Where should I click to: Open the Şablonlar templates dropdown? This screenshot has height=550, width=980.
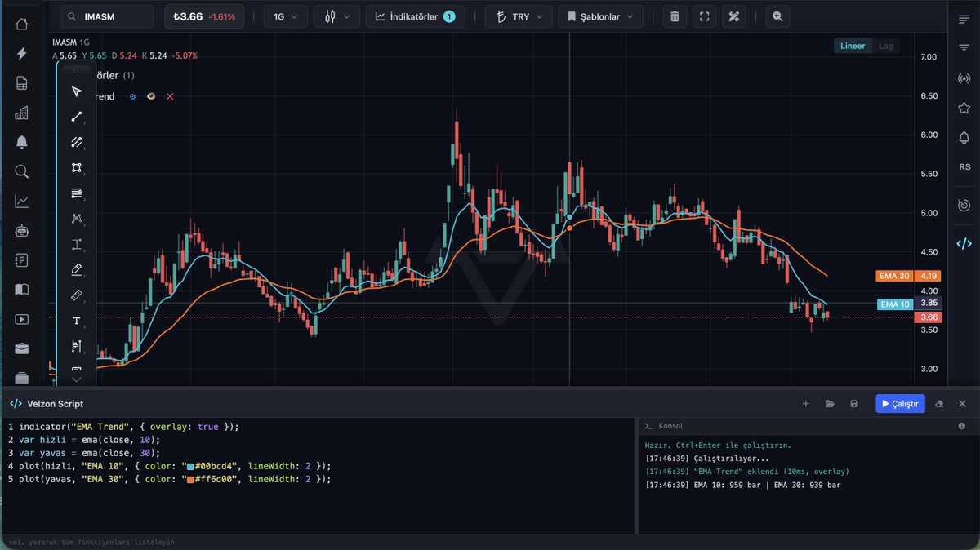[600, 16]
